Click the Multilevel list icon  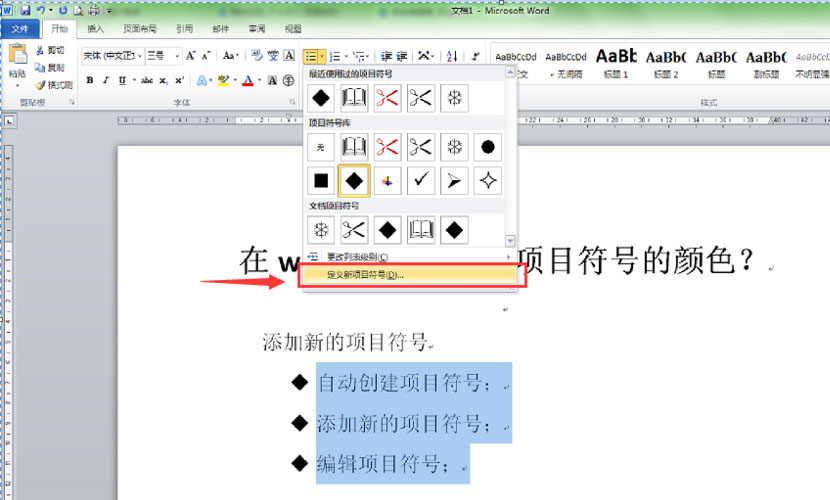coord(359,56)
